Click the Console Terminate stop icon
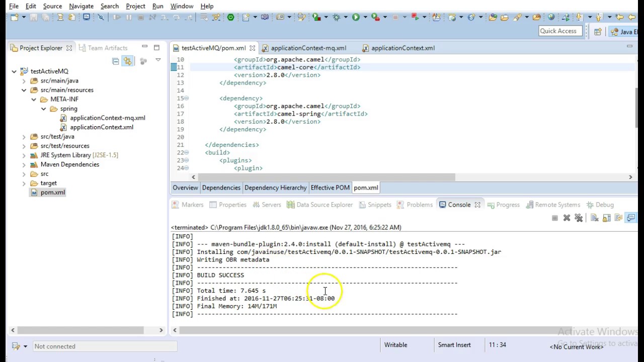 [x=554, y=218]
